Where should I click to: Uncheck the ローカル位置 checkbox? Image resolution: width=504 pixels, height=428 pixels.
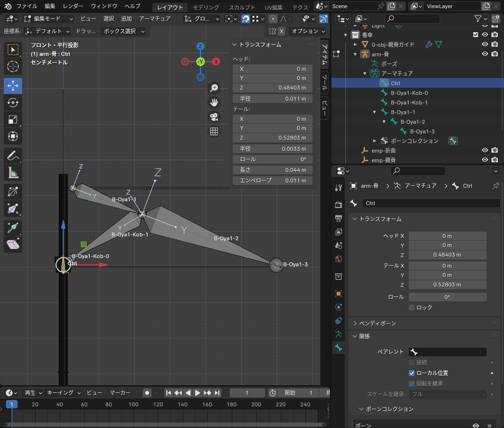point(412,373)
